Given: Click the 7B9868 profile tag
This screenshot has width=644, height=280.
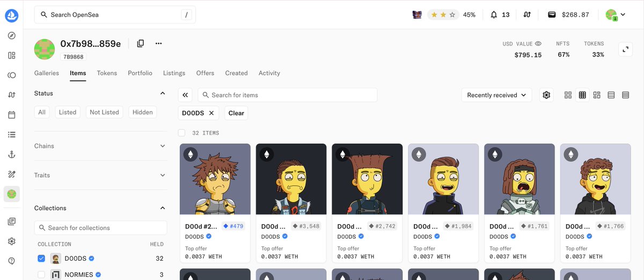Looking at the screenshot, I should coord(74,56).
